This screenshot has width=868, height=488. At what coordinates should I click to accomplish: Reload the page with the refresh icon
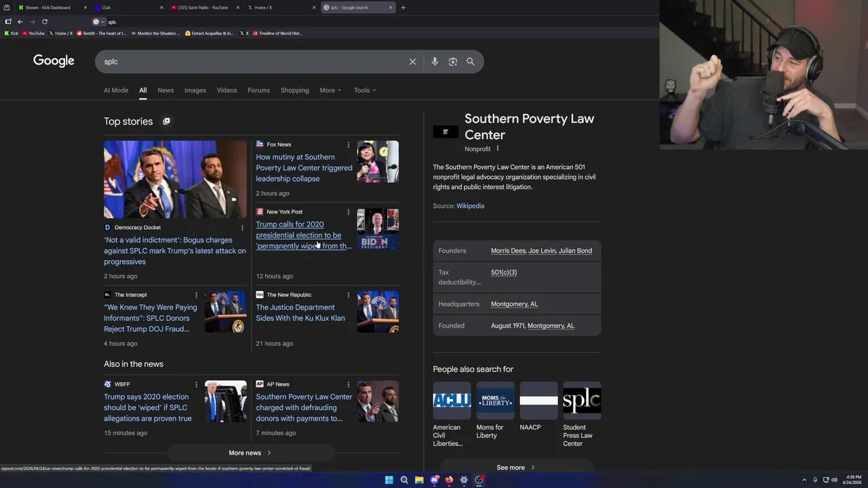click(x=45, y=22)
